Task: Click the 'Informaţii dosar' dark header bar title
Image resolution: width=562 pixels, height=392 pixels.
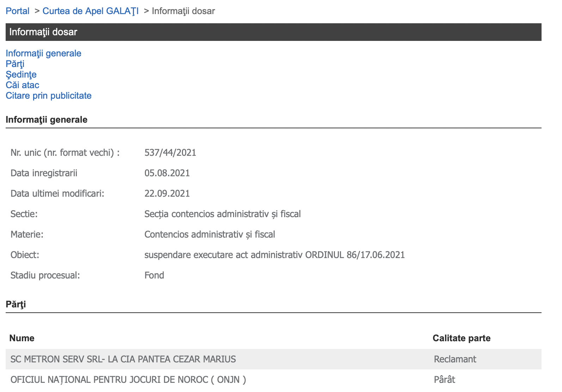Action: click(43, 32)
